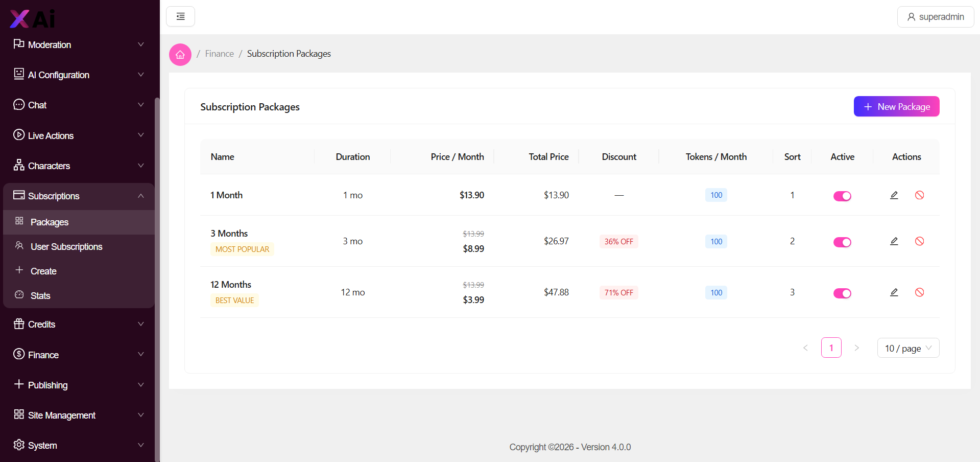Click the Tokens / Month column header

click(x=716, y=157)
